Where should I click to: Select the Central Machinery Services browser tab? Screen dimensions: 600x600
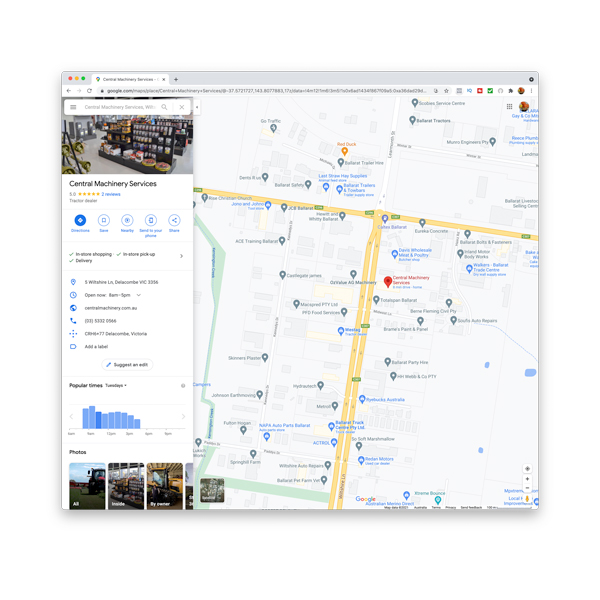pos(130,79)
